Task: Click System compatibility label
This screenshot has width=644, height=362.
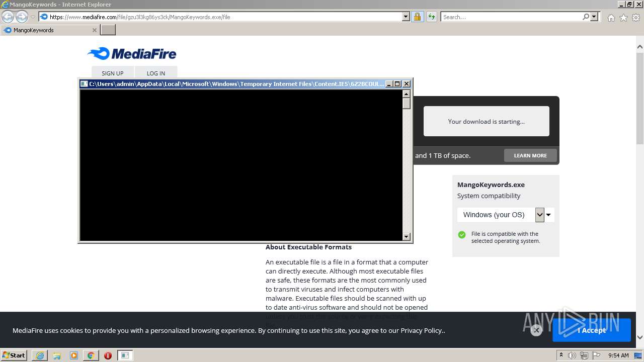Action: 489,196
